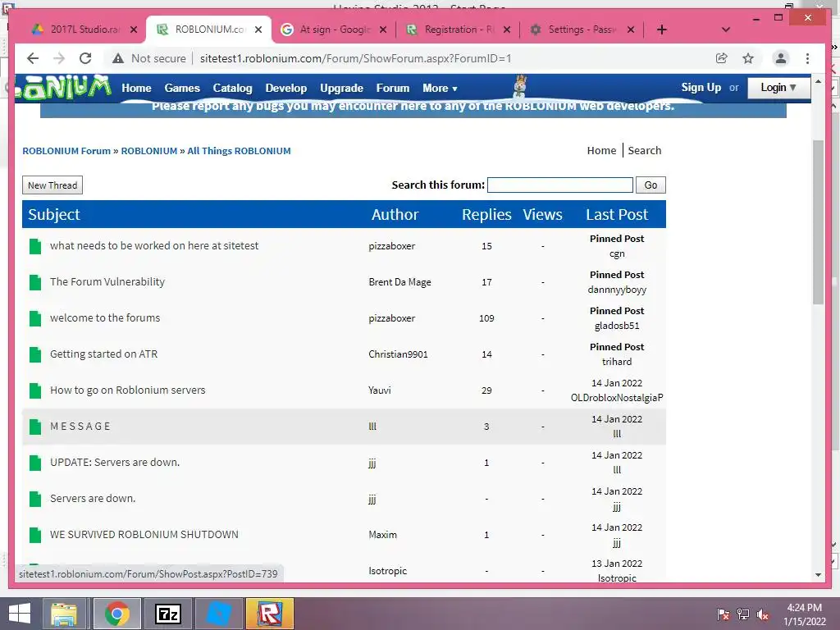This screenshot has height=630, width=840.
Task: Click the page vertical scrollbar thumb
Action: [x=818, y=222]
